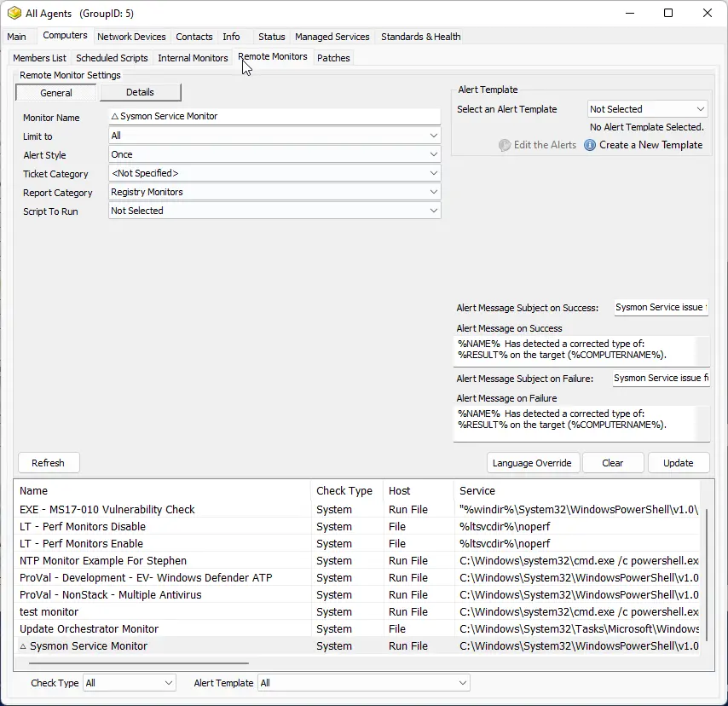
Task: Select the Update Orchestrator Monitor row
Action: (357, 629)
